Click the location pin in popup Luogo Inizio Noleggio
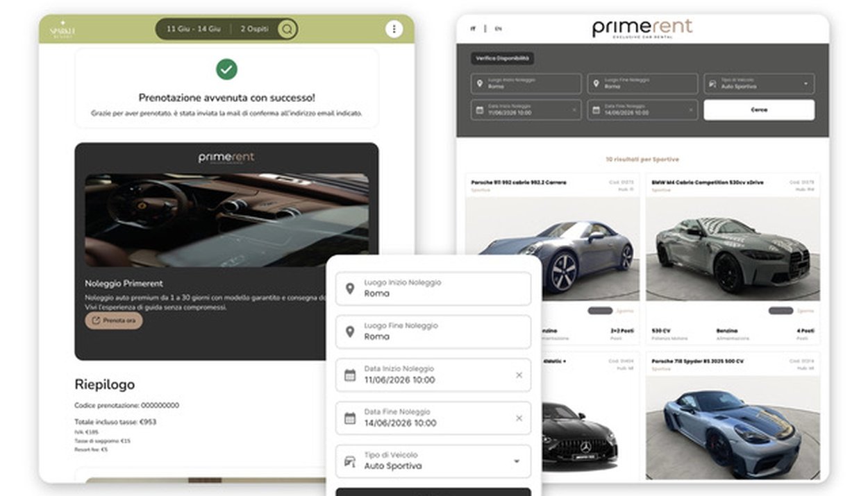This screenshot has width=868, height=496. [350, 288]
